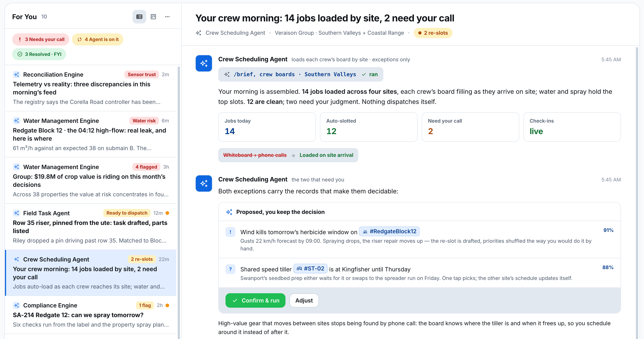
Task: Click the 1 flag badge
Action: click(145, 305)
